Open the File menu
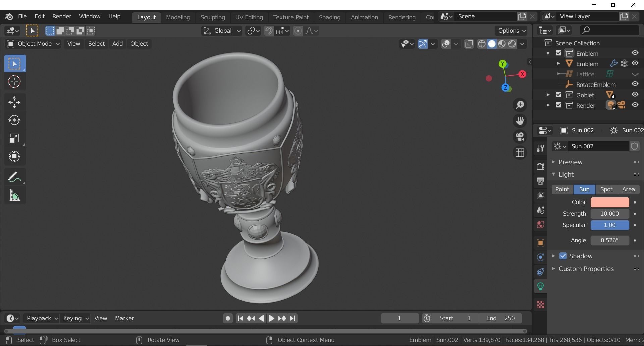 (22, 16)
